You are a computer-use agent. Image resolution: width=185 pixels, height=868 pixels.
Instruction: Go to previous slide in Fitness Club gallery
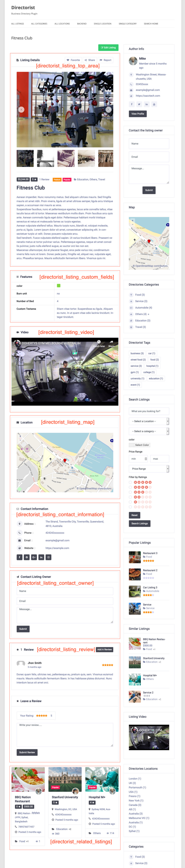pos(21,110)
